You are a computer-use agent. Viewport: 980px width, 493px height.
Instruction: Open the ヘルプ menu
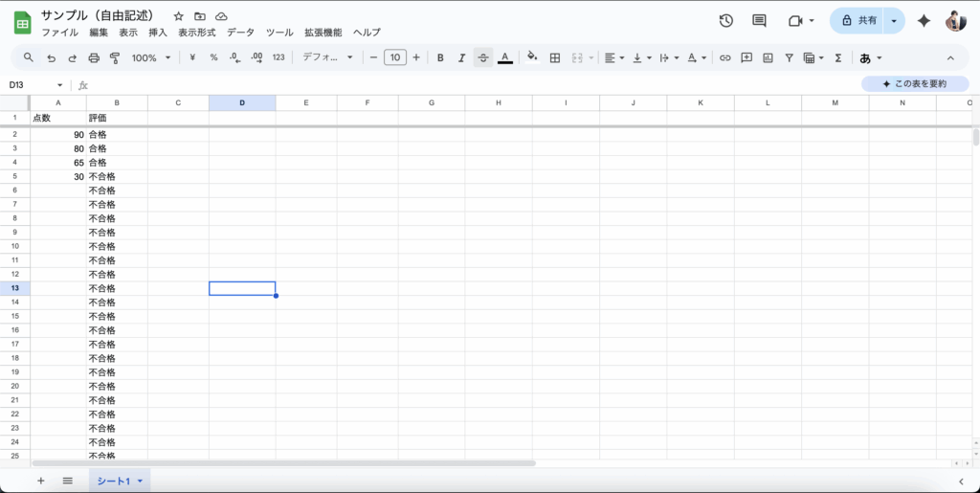click(x=367, y=33)
